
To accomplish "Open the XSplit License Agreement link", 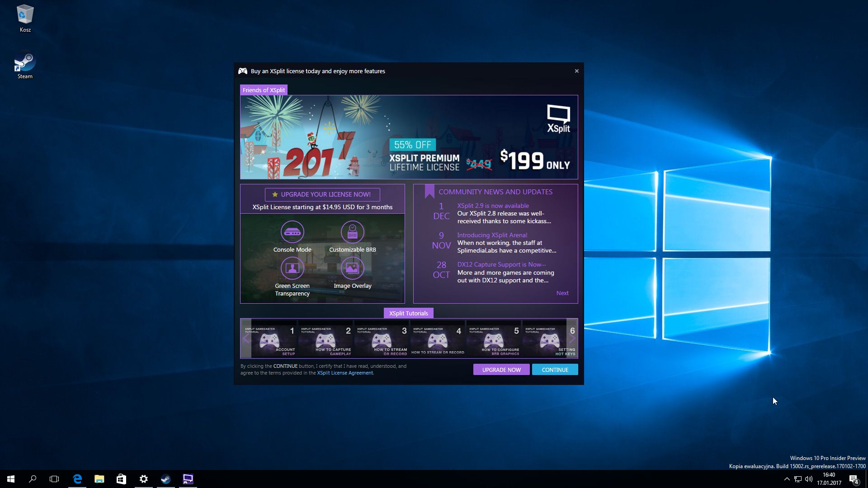I will click(345, 373).
